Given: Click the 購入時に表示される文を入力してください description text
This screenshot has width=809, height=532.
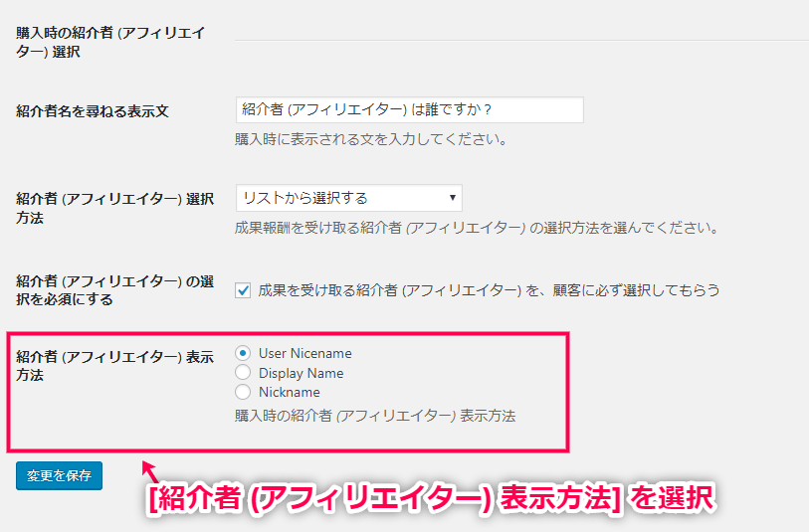Looking at the screenshot, I should click(x=371, y=139).
